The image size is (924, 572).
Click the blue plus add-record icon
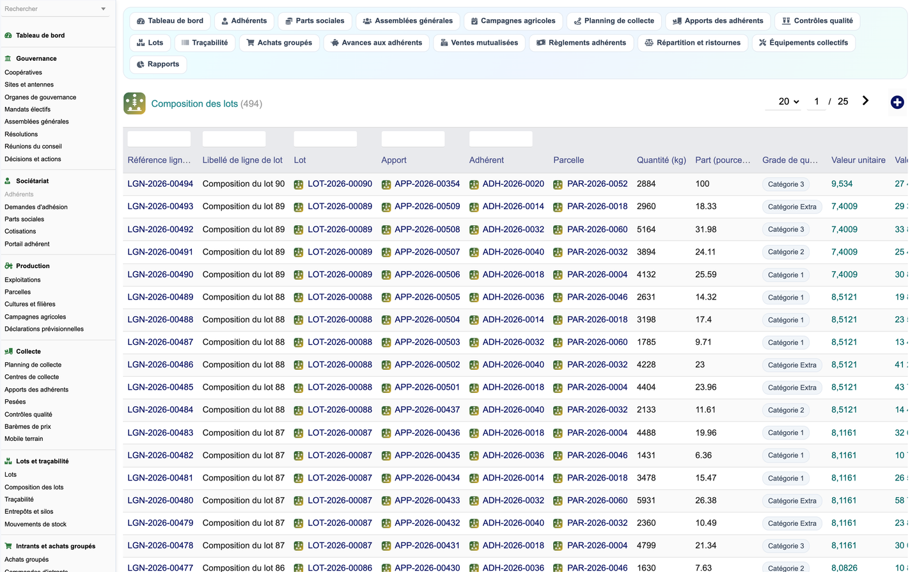[x=897, y=102]
